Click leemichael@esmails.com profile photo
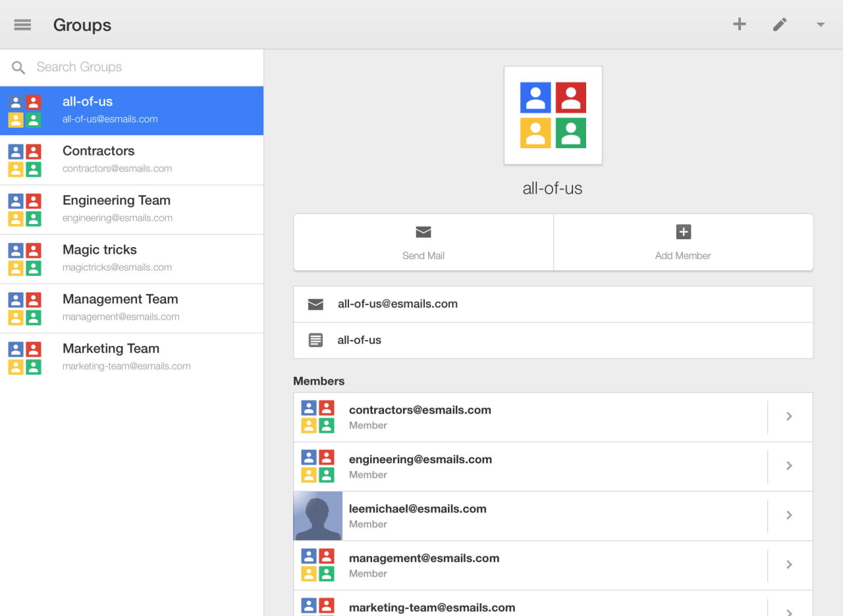This screenshot has width=843, height=616. 317,515
